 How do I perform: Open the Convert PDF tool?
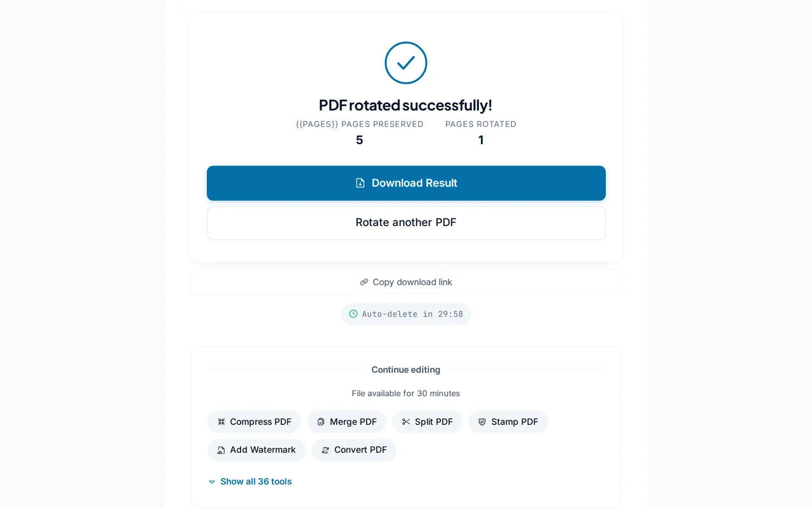point(354,450)
